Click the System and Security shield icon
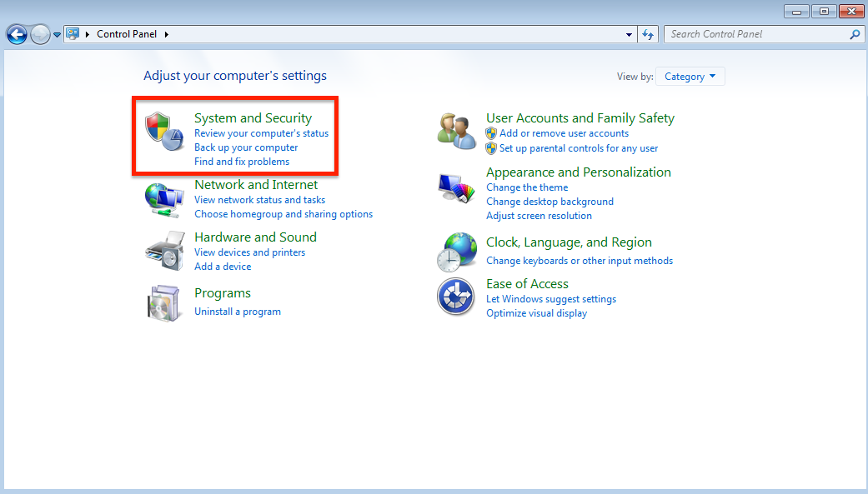This screenshot has height=494, width=868. pyautogui.click(x=164, y=132)
